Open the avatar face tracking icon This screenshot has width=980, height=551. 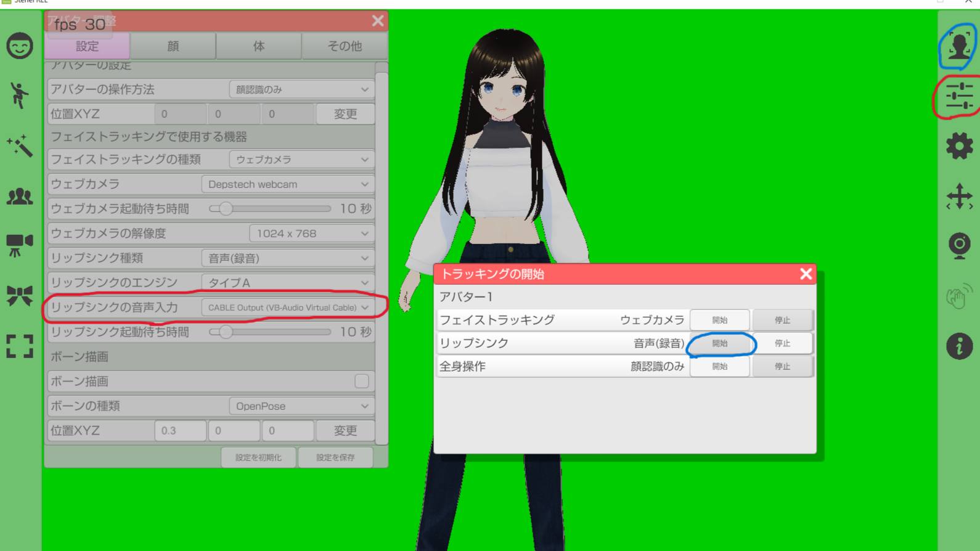pyautogui.click(x=959, y=46)
